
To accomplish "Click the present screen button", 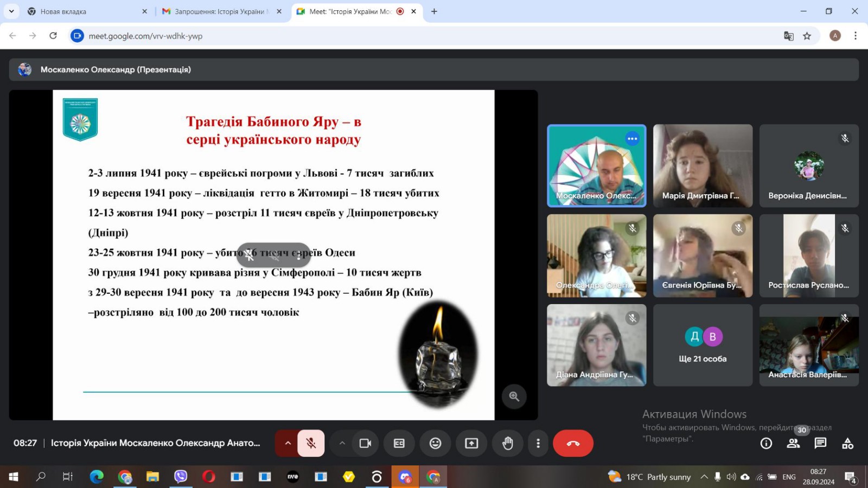I will (x=471, y=443).
